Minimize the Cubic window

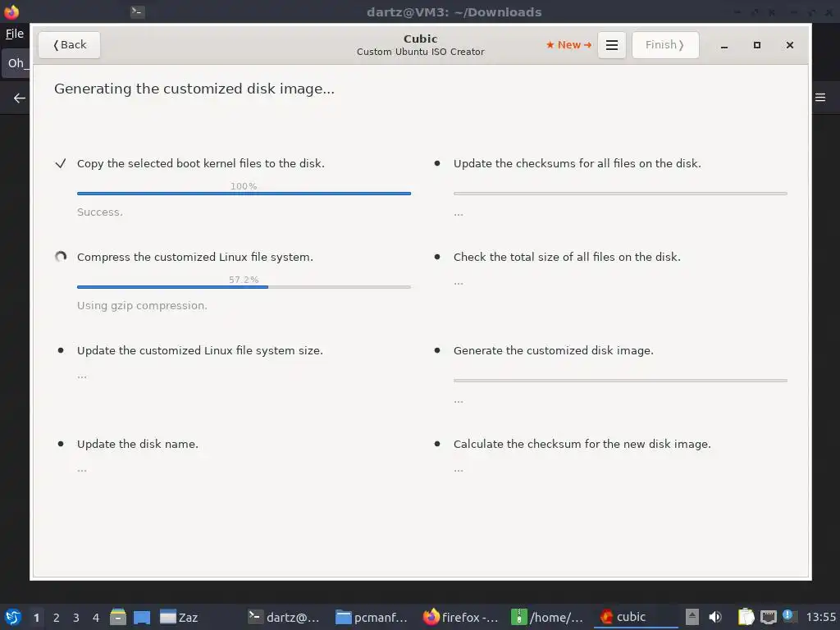coord(724,46)
